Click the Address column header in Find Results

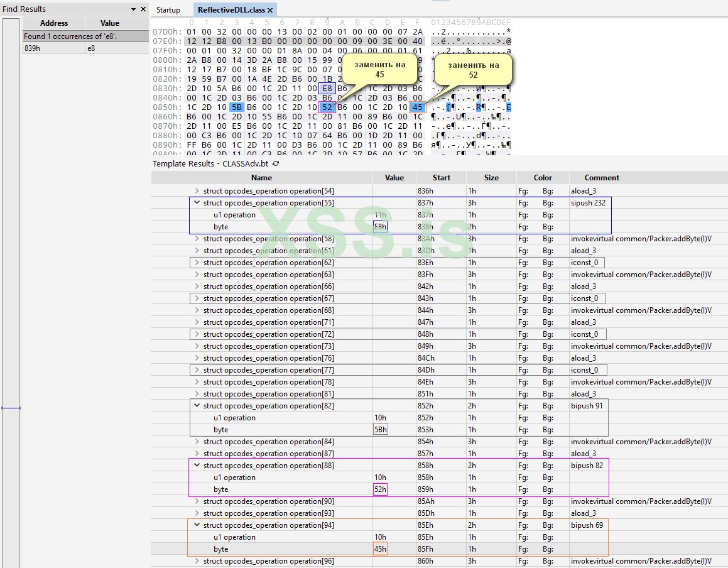[54, 23]
